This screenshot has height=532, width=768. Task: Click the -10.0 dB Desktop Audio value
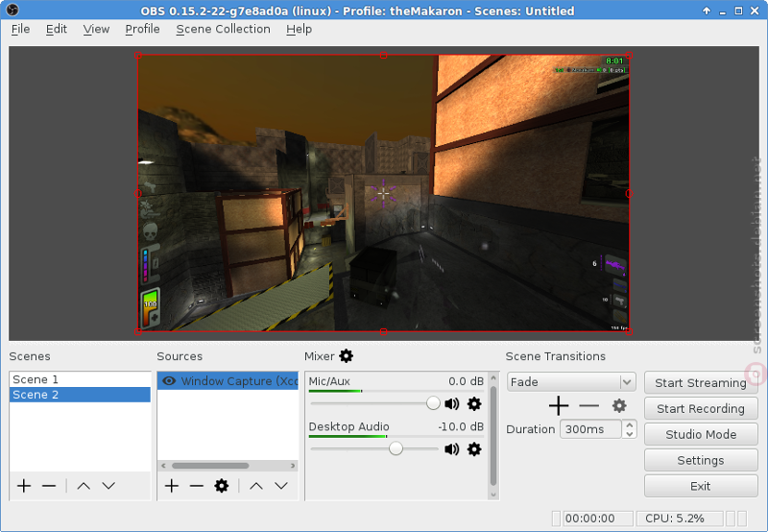[x=461, y=426]
